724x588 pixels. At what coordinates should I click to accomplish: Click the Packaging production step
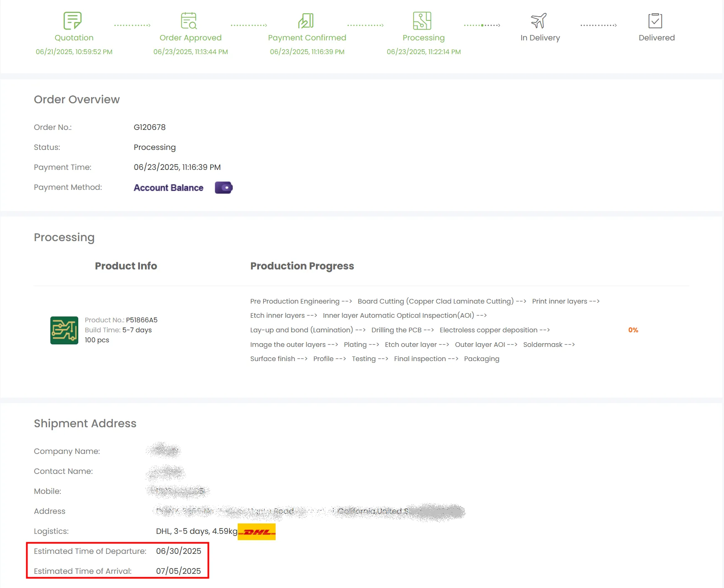[x=481, y=359]
